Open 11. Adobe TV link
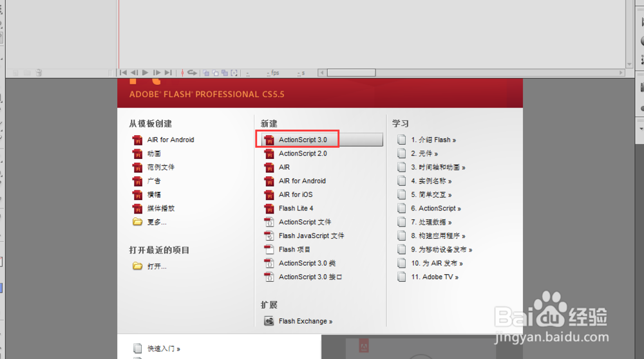This screenshot has width=644, height=359. [x=435, y=277]
